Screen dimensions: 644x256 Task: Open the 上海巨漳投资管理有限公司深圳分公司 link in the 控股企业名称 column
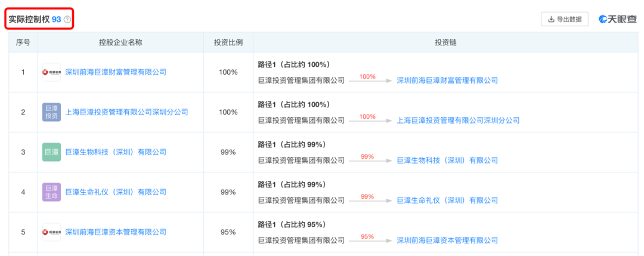click(126, 112)
